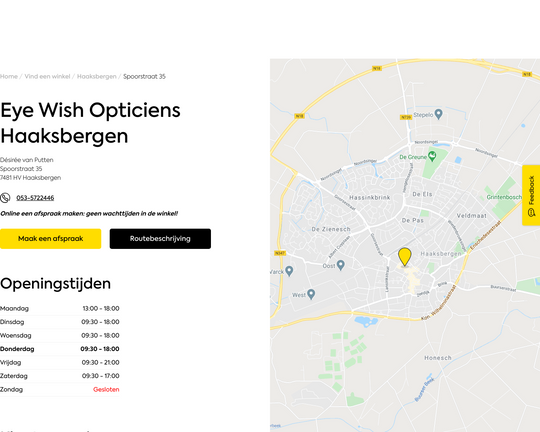Click the De Greune green park marker
Viewport: 540px width, 432px height.
(x=432, y=156)
